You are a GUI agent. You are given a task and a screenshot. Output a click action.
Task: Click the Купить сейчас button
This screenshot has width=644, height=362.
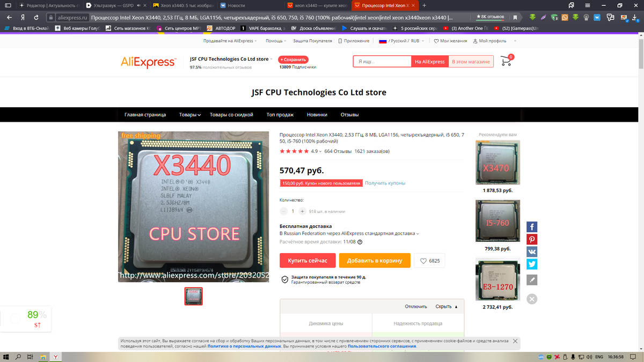pyautogui.click(x=308, y=261)
